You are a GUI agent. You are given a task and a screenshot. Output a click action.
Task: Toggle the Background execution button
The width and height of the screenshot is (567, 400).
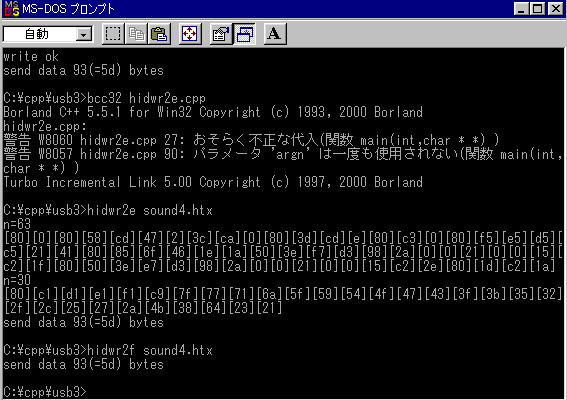point(244,34)
